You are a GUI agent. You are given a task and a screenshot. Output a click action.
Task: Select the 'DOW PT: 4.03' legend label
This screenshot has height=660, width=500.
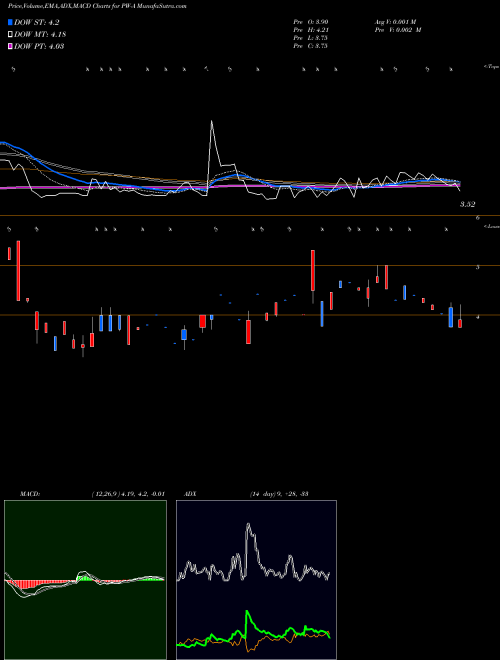pyautogui.click(x=39, y=46)
